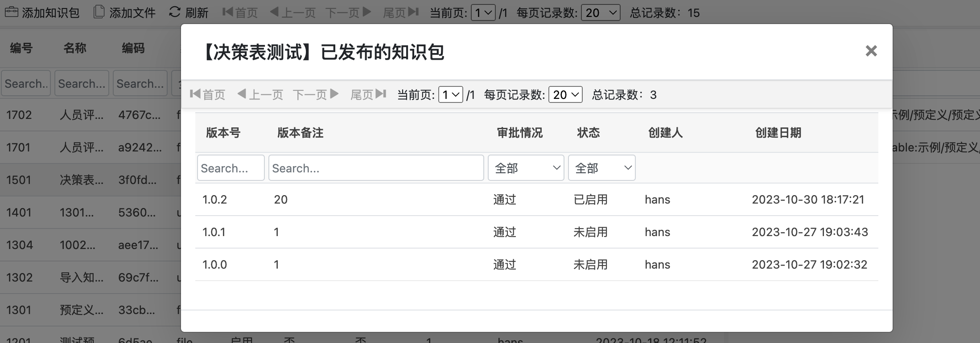Image resolution: width=980 pixels, height=343 pixels.
Task: Expand the approval status filter dropdown
Action: point(526,168)
